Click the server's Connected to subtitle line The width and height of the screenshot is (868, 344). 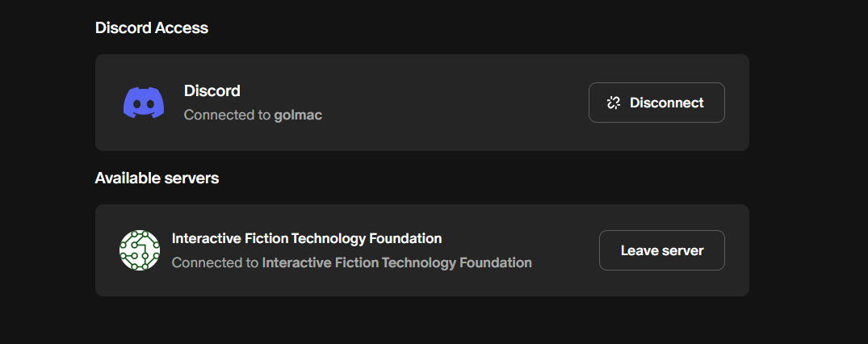(351, 262)
